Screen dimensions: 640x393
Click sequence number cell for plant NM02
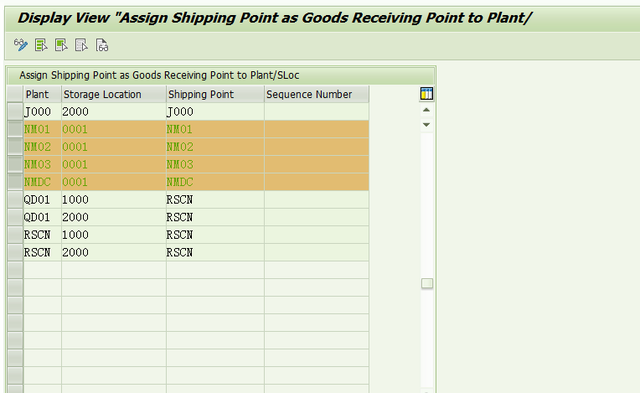tap(317, 147)
